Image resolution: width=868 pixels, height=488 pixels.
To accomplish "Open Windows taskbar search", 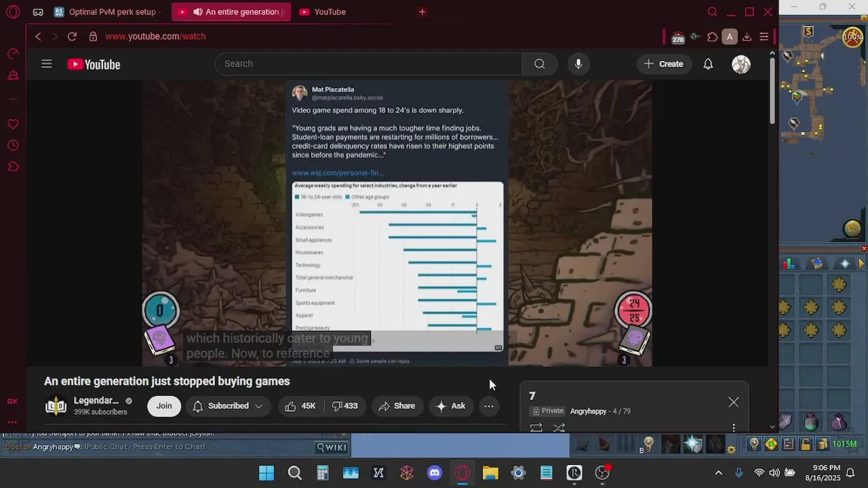I will 294,473.
